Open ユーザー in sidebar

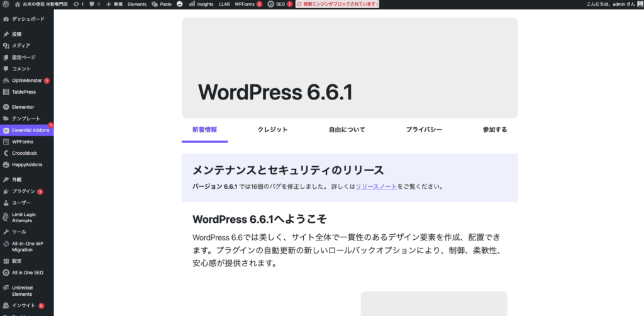pyautogui.click(x=26, y=203)
